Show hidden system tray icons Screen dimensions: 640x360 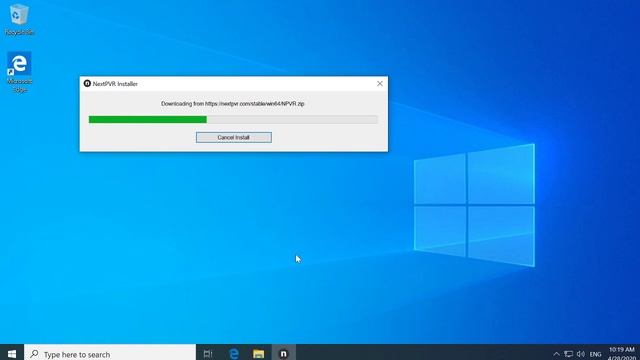(556, 354)
